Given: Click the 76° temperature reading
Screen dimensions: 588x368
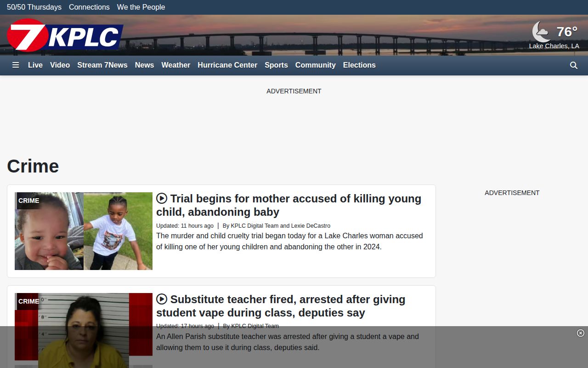Looking at the screenshot, I should [567, 32].
